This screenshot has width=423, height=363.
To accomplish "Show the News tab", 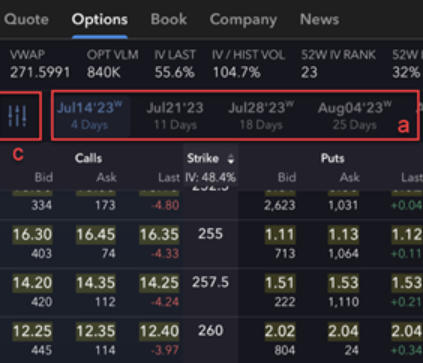I will click(319, 19).
